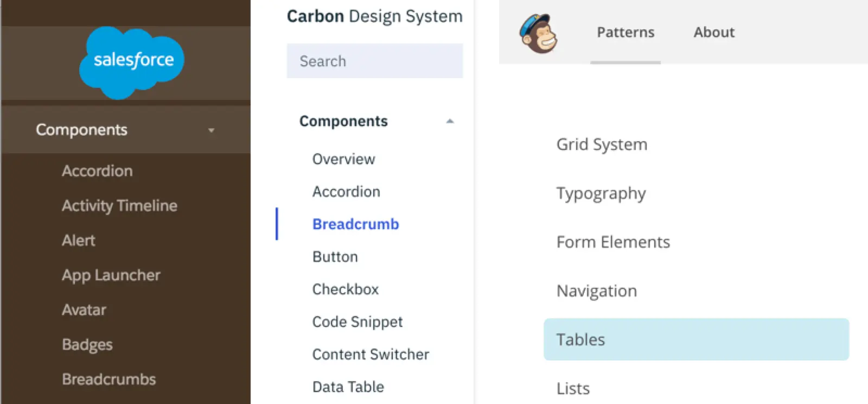Open the Patterns tab
The height and width of the screenshot is (404, 868).
626,33
